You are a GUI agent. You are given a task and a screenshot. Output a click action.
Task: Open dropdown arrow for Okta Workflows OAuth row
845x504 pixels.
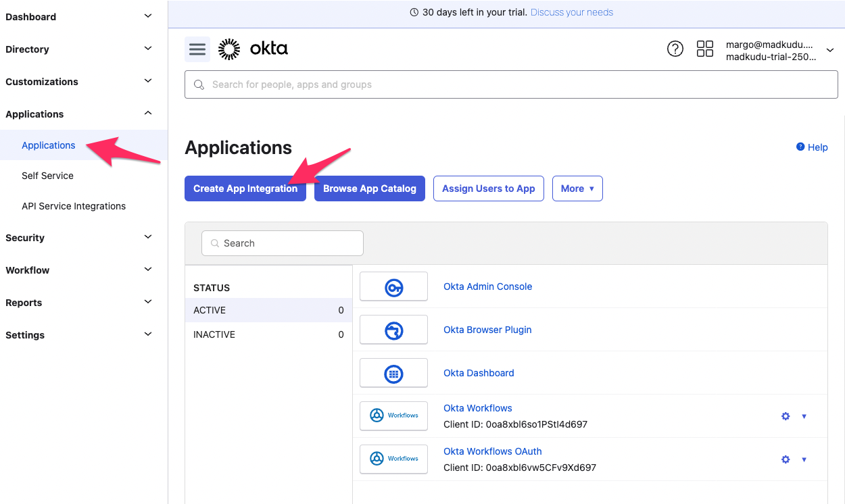(x=804, y=459)
